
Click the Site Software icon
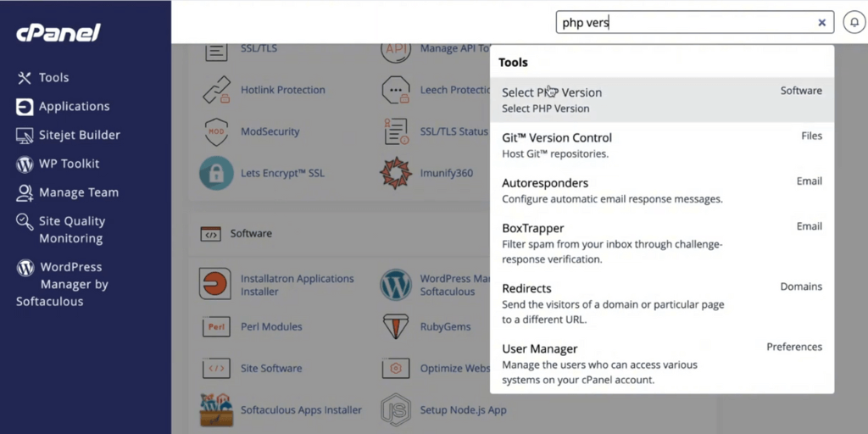tap(216, 368)
